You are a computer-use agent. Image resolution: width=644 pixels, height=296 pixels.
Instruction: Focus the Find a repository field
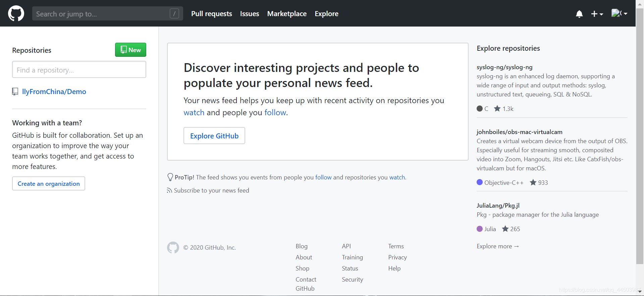click(x=79, y=70)
